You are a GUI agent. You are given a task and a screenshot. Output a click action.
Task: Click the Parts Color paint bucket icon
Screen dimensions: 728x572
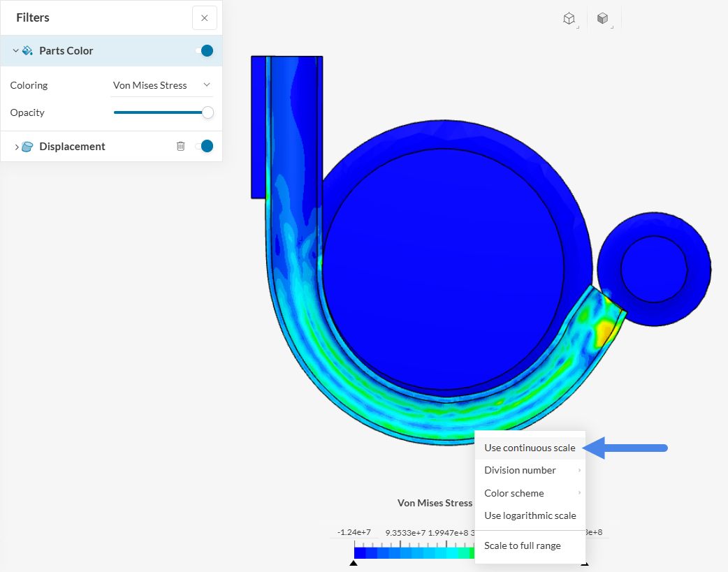(28, 51)
